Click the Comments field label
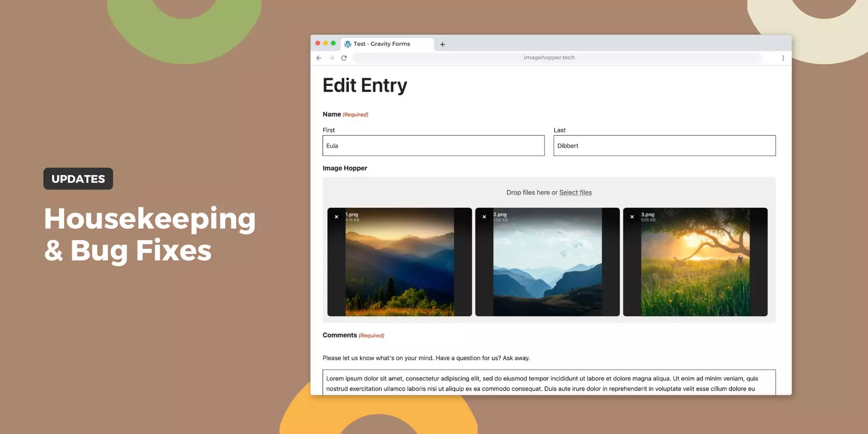Screen dimensions: 868x434 (x=340, y=335)
